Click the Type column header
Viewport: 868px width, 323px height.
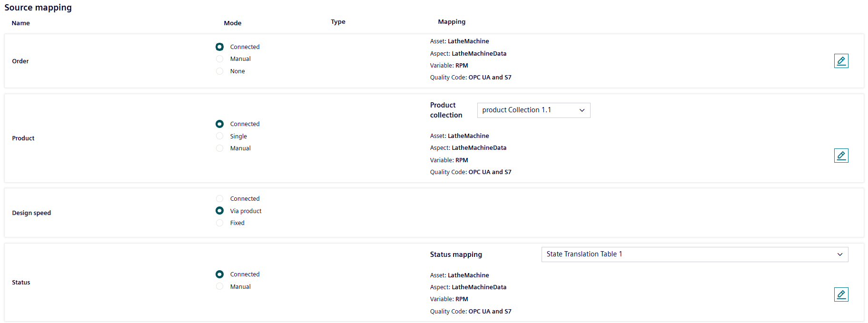pyautogui.click(x=338, y=22)
